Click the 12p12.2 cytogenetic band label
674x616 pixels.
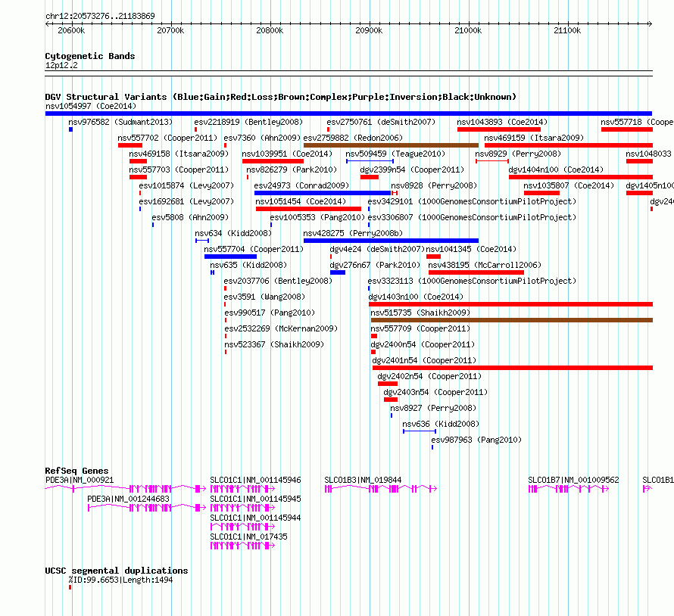pos(61,65)
